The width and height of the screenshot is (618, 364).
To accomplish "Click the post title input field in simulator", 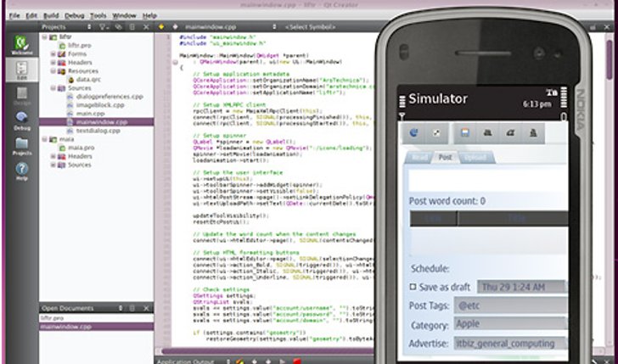I will (x=488, y=182).
